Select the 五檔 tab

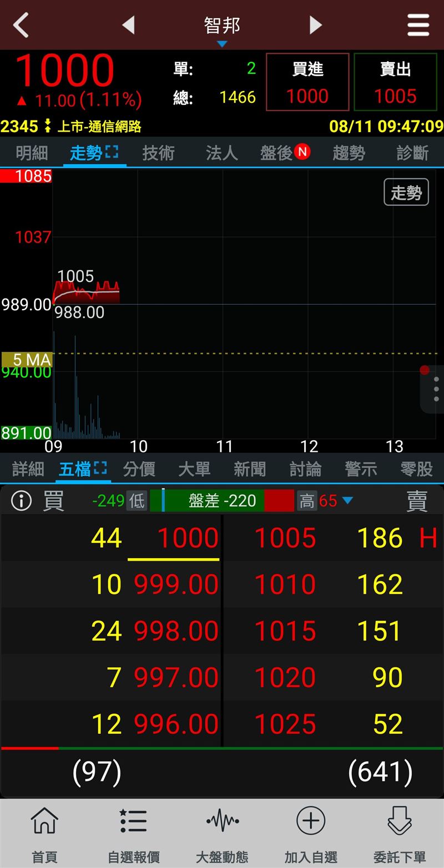[82, 469]
